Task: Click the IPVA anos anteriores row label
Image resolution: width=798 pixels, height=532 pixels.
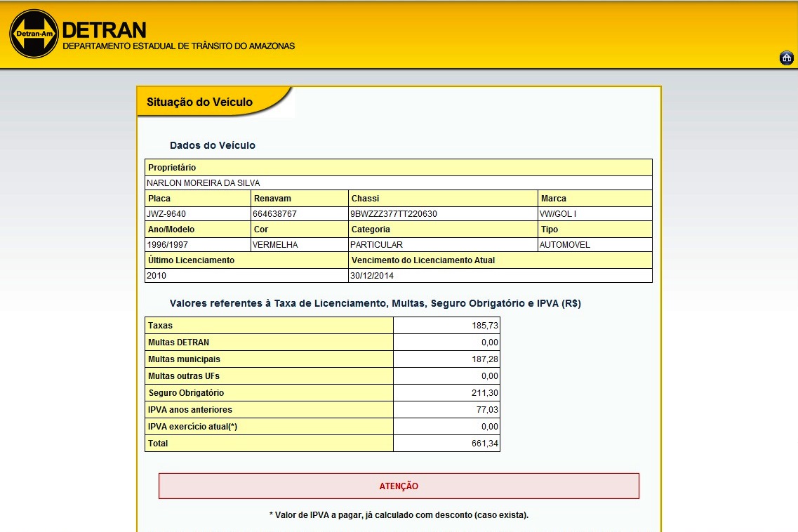Action: click(190, 410)
